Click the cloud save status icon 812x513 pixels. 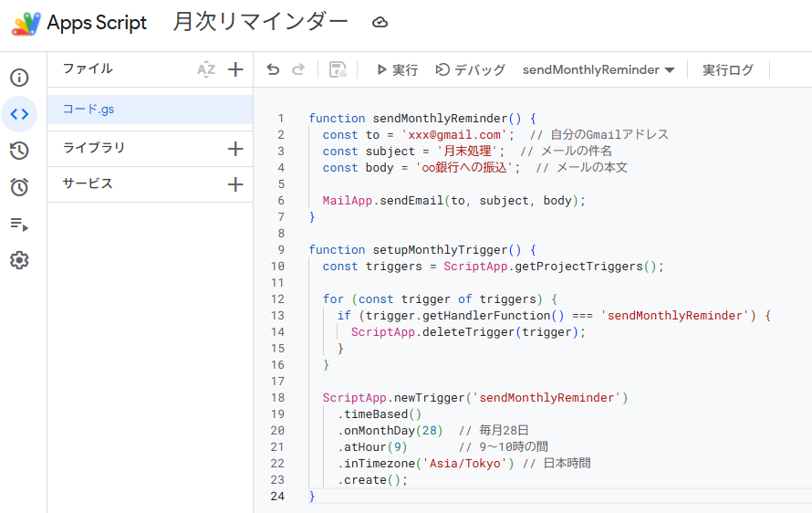coord(380,23)
